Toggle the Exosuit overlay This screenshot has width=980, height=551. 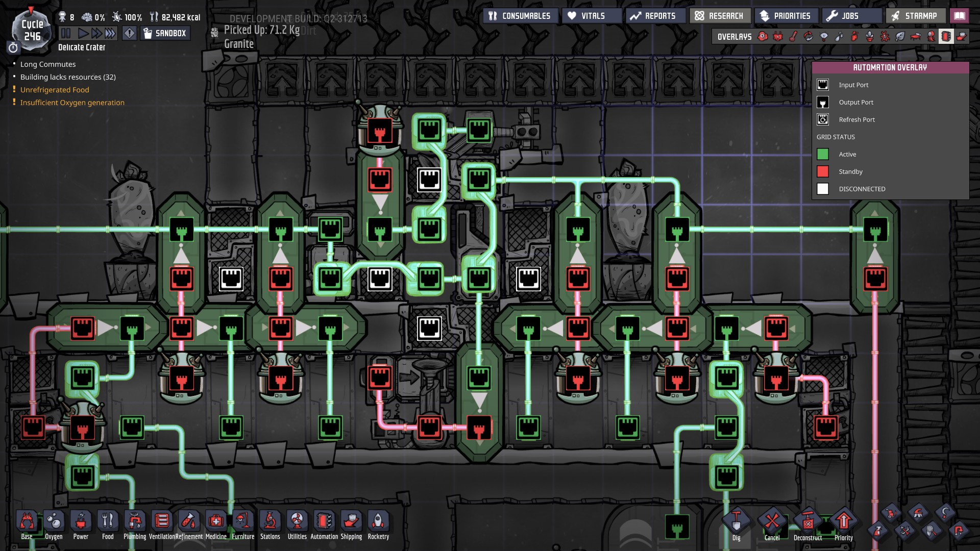click(x=931, y=36)
